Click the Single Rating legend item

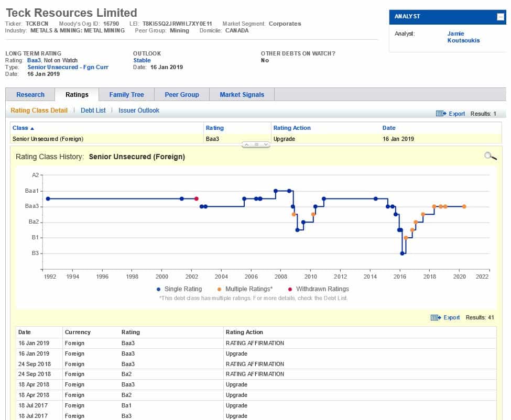[179, 289]
